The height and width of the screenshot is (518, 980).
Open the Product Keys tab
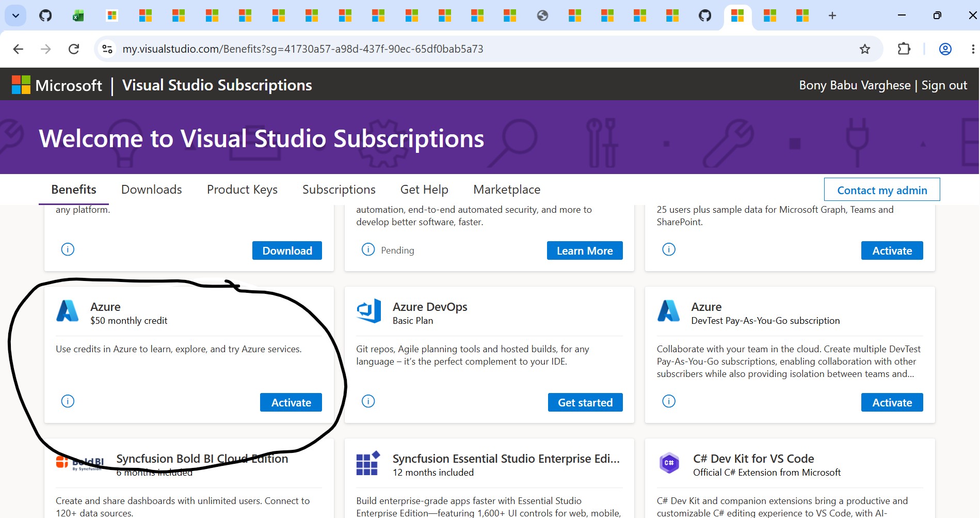pyautogui.click(x=242, y=190)
